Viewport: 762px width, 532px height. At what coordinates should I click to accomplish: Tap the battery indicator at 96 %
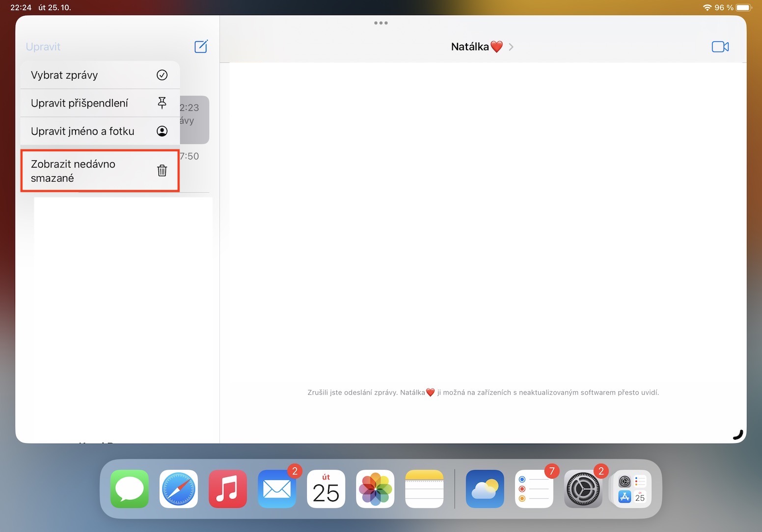click(743, 7)
